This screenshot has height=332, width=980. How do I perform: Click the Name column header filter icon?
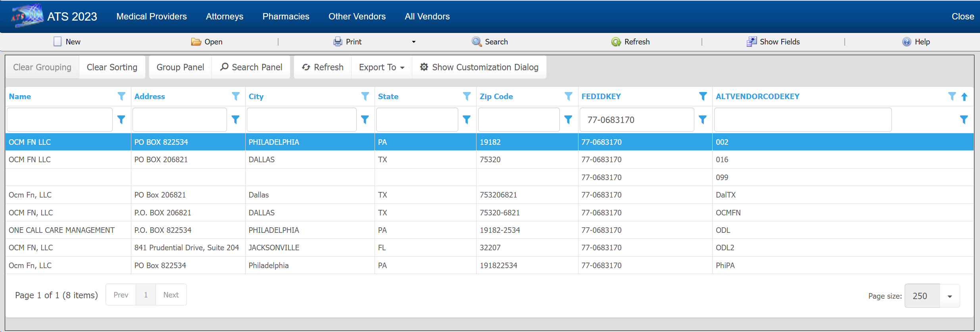coord(121,96)
